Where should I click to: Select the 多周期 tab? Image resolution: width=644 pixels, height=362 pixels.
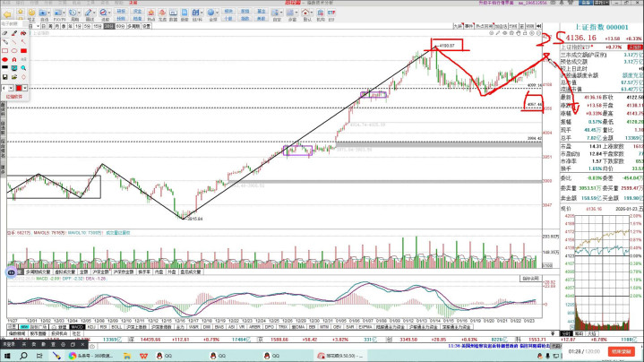(133, 26)
